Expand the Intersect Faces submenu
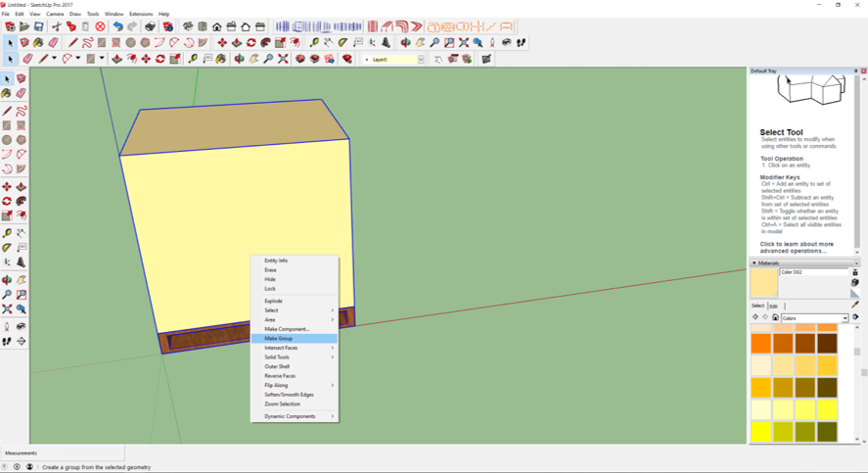The height and width of the screenshot is (473, 868). pyautogui.click(x=295, y=348)
